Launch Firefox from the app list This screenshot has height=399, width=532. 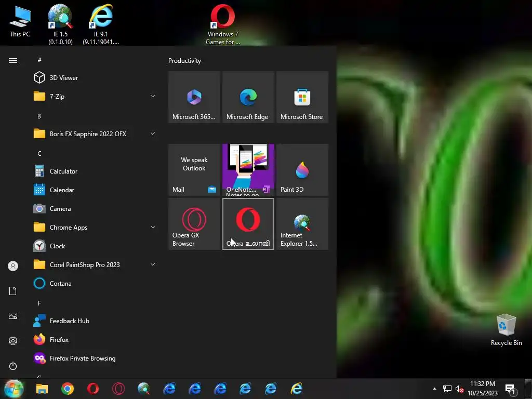tap(95, 340)
